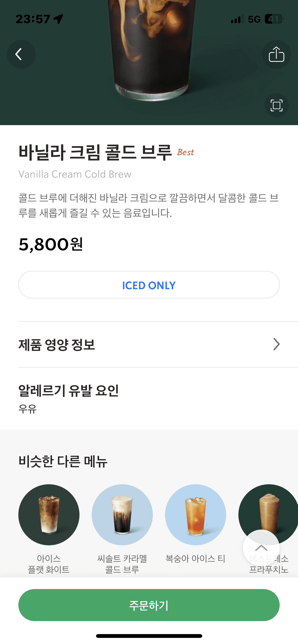
Task: Open 복숭아 아이스 티 thumbnail
Action: (195, 515)
